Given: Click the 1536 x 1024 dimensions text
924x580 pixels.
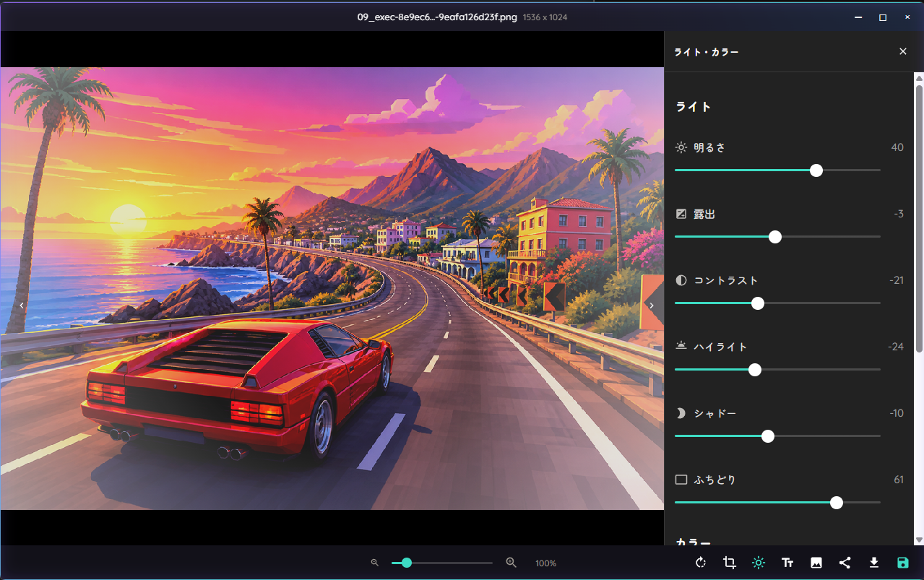Looking at the screenshot, I should tap(545, 17).
